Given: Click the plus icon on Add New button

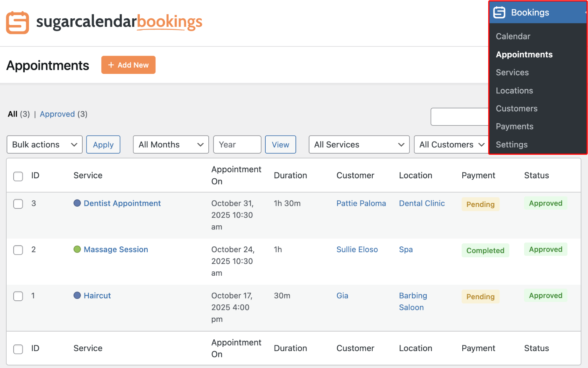Looking at the screenshot, I should pyautogui.click(x=110, y=65).
